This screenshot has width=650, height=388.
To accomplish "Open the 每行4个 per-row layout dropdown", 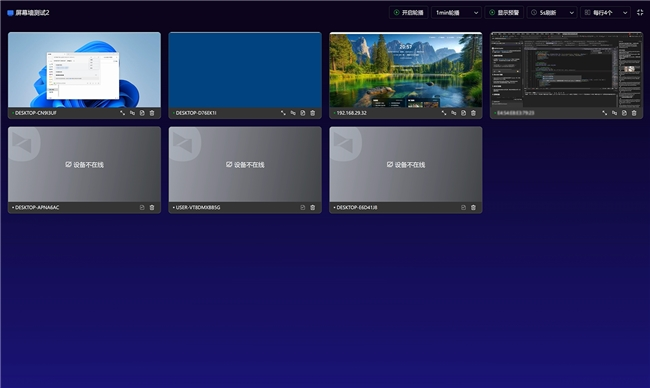I will tap(606, 12).
